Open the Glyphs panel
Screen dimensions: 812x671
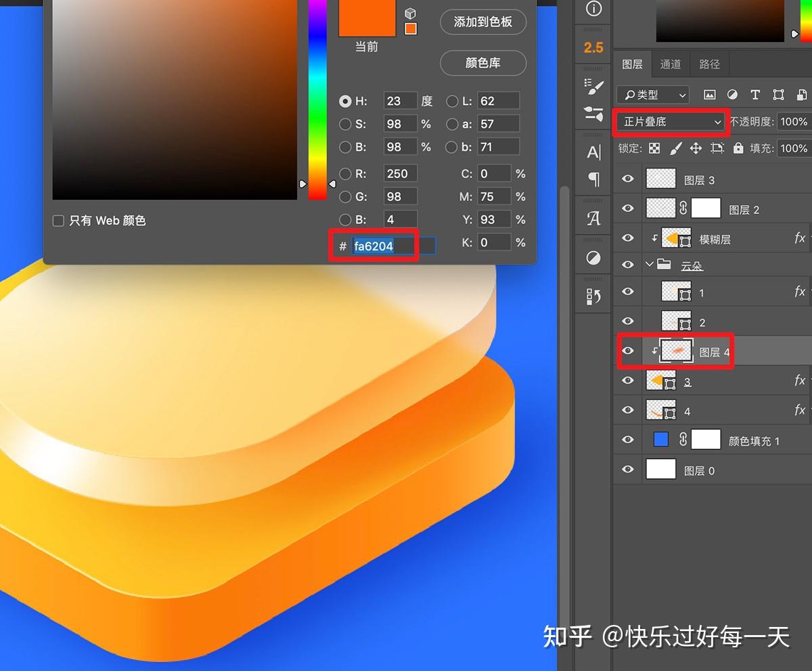[592, 219]
